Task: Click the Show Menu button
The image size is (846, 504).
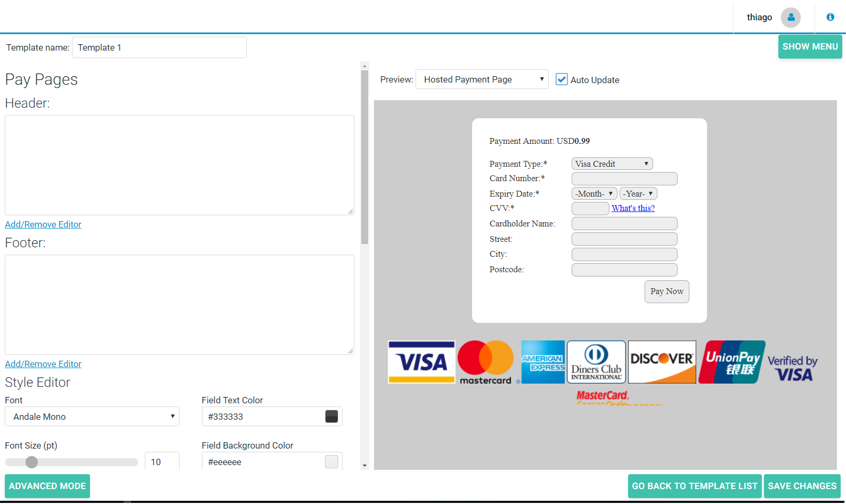Action: coord(810,47)
